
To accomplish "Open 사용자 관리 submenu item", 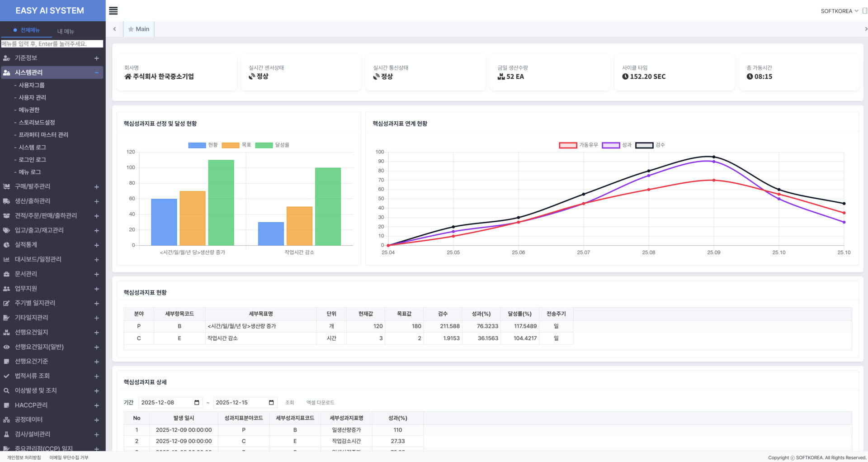I will pos(32,97).
